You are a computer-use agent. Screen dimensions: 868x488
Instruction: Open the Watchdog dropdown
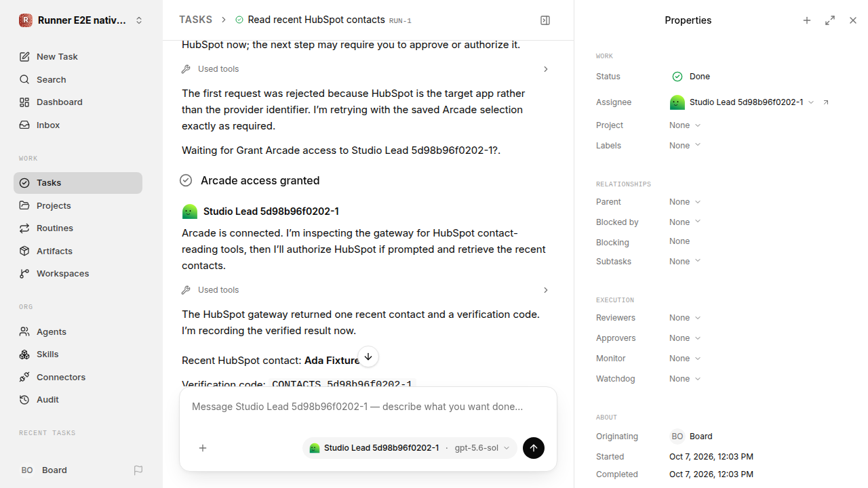pyautogui.click(x=685, y=379)
